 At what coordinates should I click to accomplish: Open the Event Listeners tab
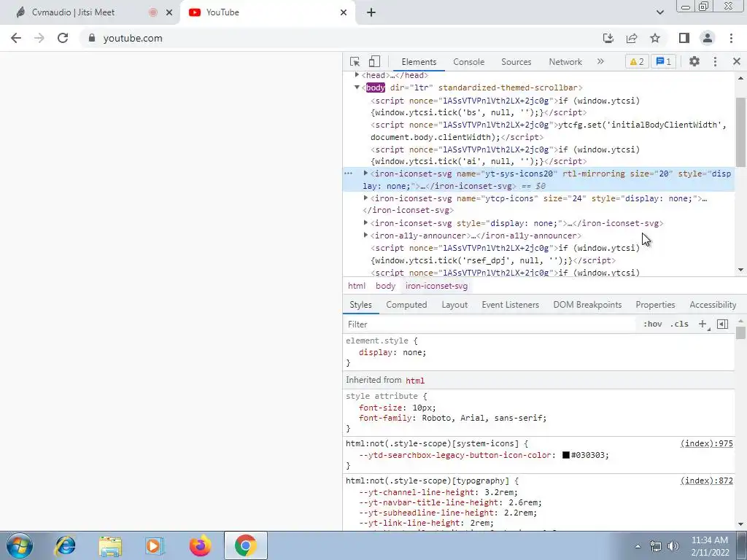(510, 305)
